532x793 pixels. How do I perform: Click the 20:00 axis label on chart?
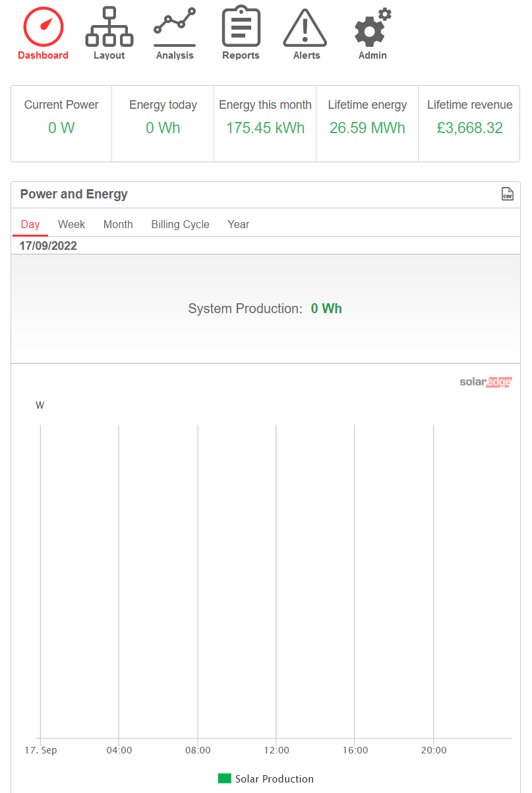(x=434, y=750)
